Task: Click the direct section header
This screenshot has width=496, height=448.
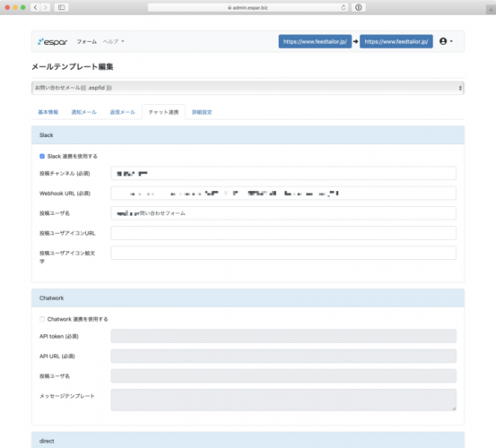Action: pos(248,440)
